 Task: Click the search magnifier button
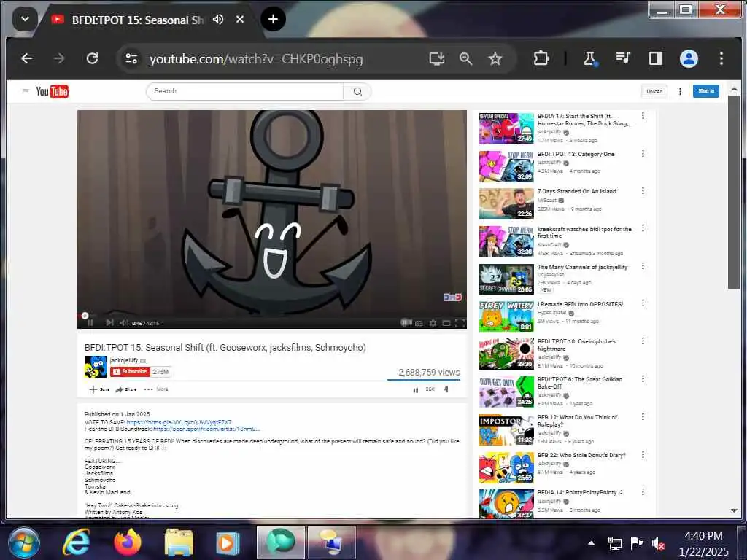click(357, 91)
